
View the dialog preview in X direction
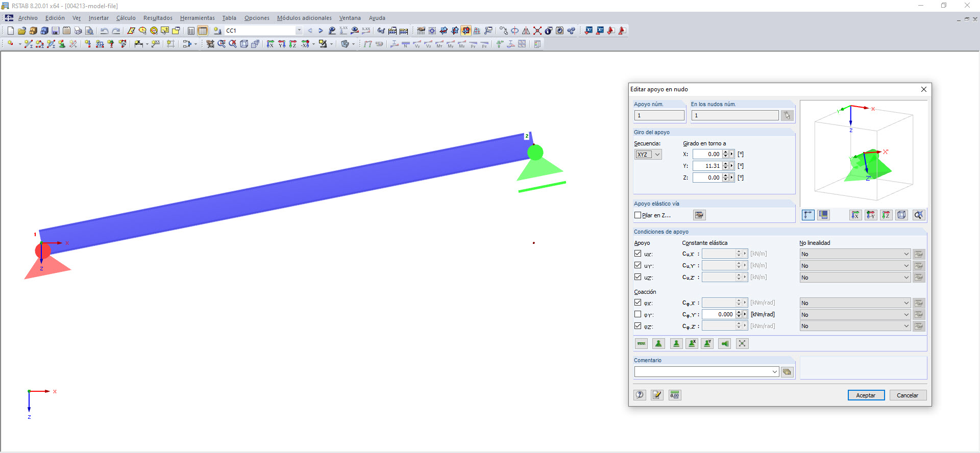855,215
